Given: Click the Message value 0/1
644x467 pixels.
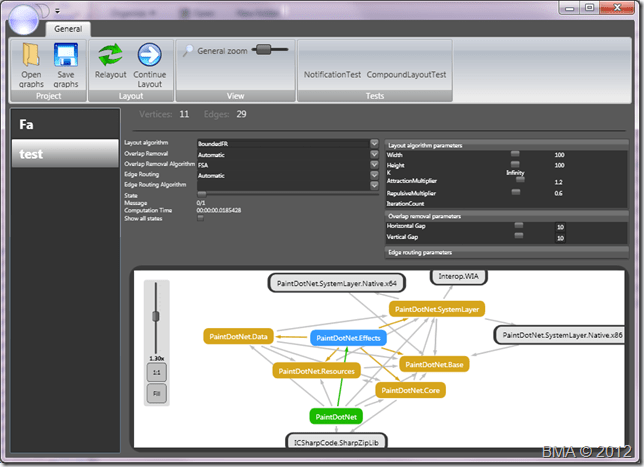Looking at the screenshot, I should pyautogui.click(x=201, y=203).
